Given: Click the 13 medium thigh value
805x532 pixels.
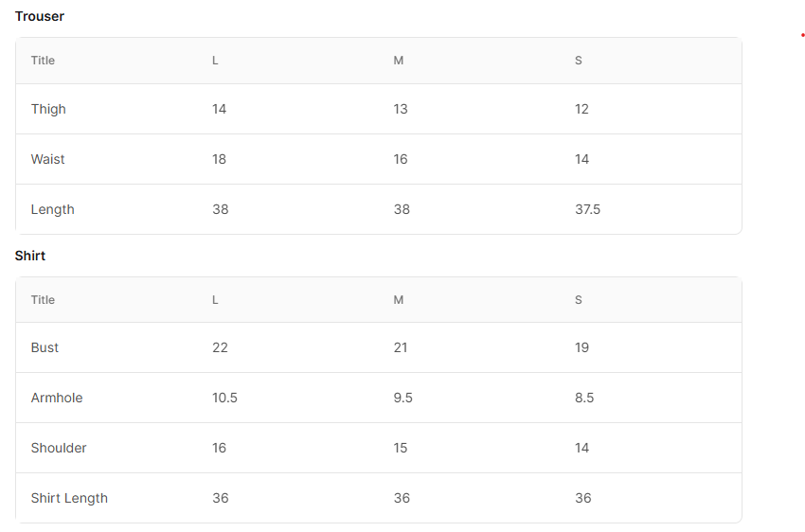Looking at the screenshot, I should tap(401, 109).
